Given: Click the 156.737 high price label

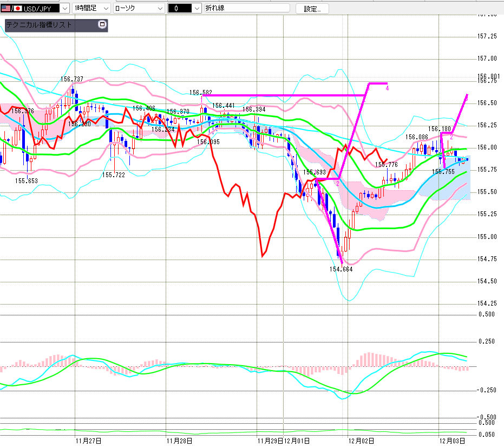Looking at the screenshot, I should click(72, 79).
